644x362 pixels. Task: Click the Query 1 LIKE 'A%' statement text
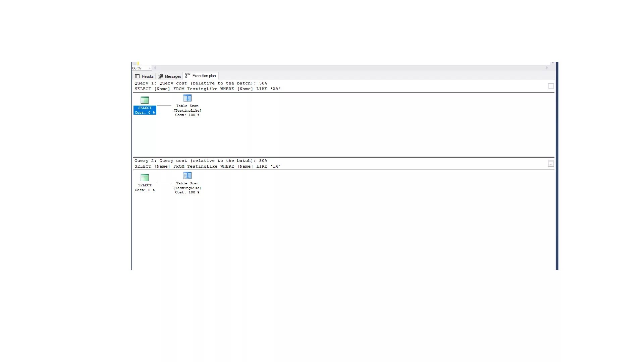pos(208,89)
